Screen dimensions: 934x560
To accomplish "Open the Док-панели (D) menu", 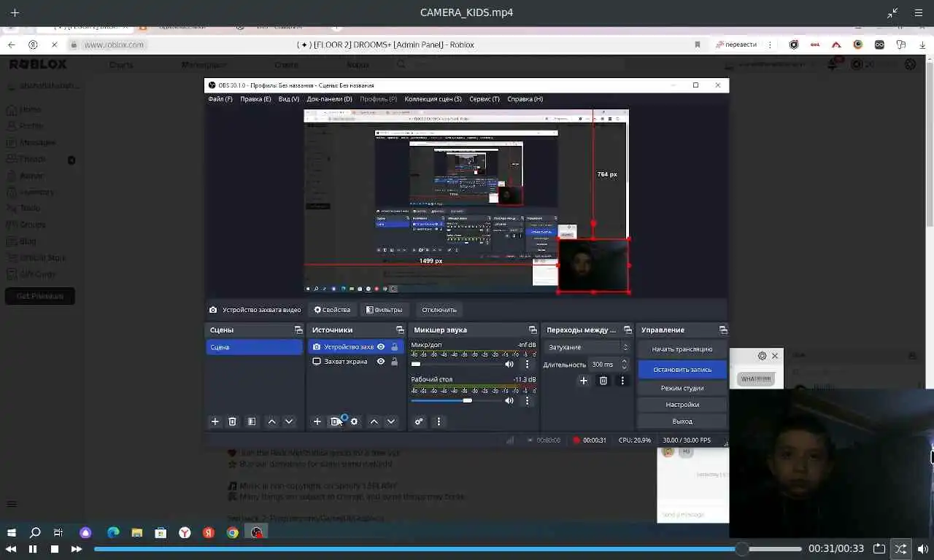I will [x=329, y=99].
